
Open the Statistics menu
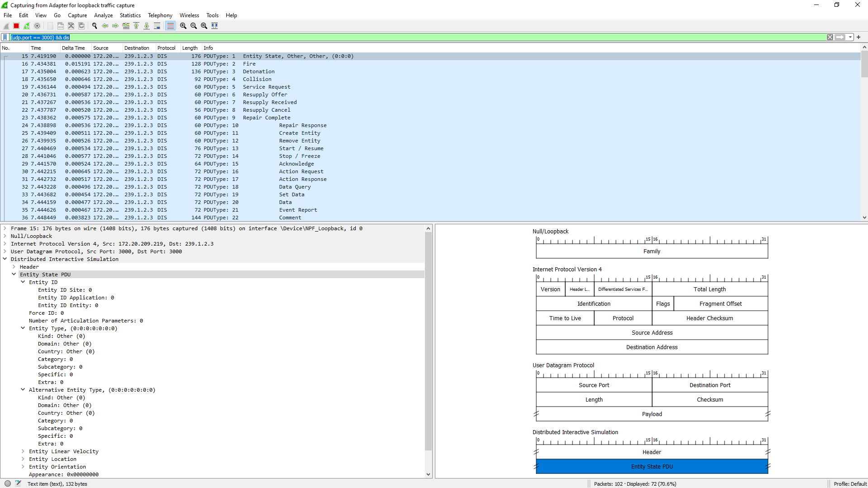(x=130, y=15)
